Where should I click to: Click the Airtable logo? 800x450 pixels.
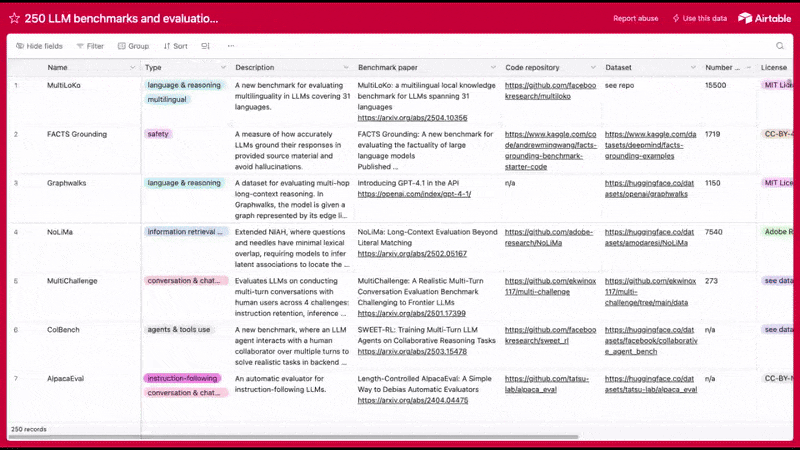tap(764, 18)
